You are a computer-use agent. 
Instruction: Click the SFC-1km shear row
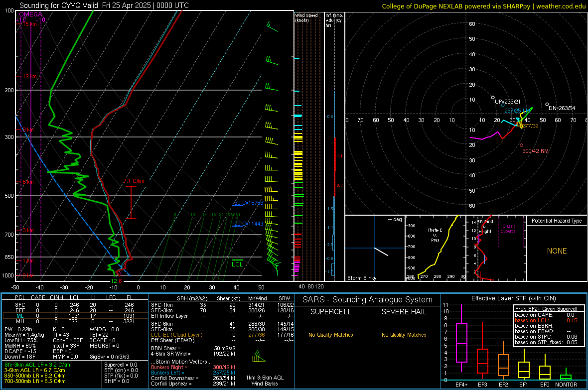(x=222, y=305)
